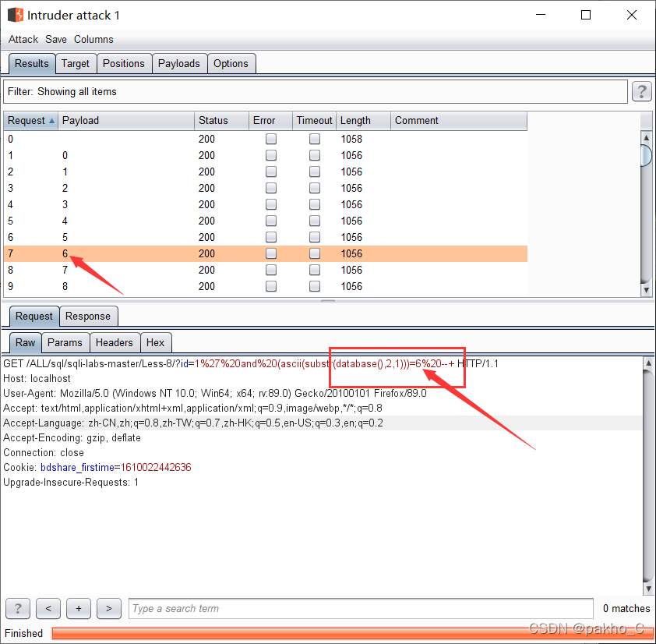The width and height of the screenshot is (656, 644).
Task: Sort by the Timeout column header
Action: [x=314, y=121]
